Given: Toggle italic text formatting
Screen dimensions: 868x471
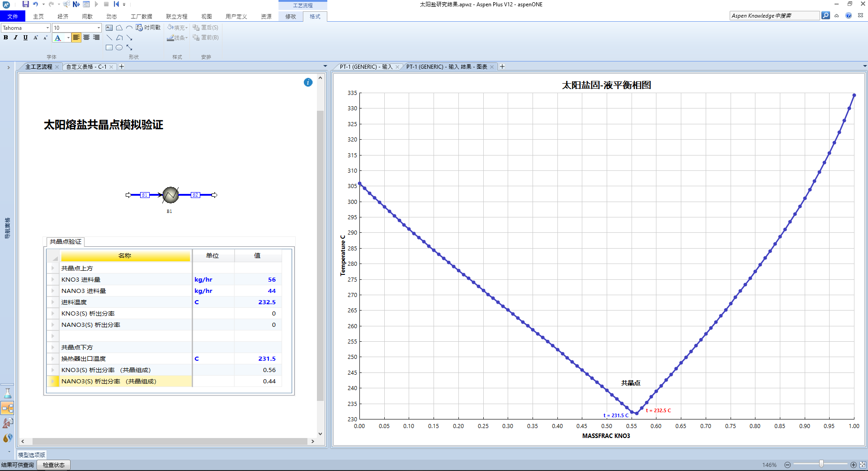Looking at the screenshot, I should 16,38.
